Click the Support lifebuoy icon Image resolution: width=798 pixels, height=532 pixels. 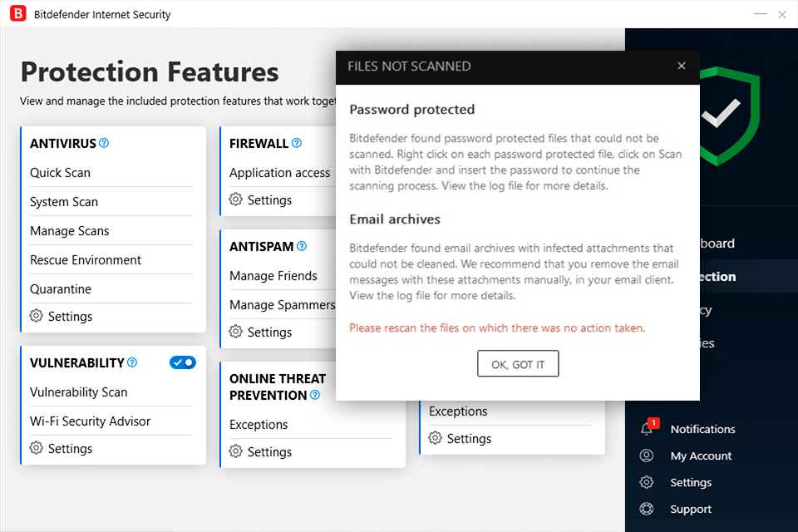click(647, 509)
